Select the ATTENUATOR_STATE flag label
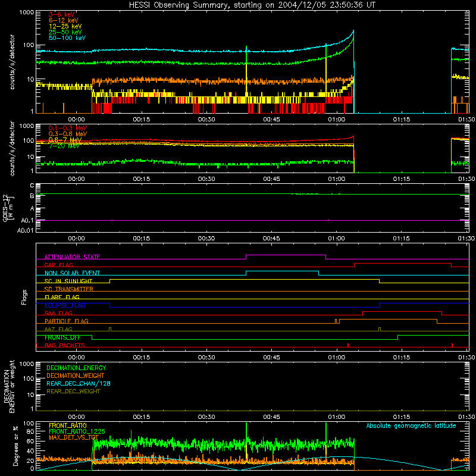Image resolution: width=476 pixels, height=476 pixels. pyautogui.click(x=72, y=257)
